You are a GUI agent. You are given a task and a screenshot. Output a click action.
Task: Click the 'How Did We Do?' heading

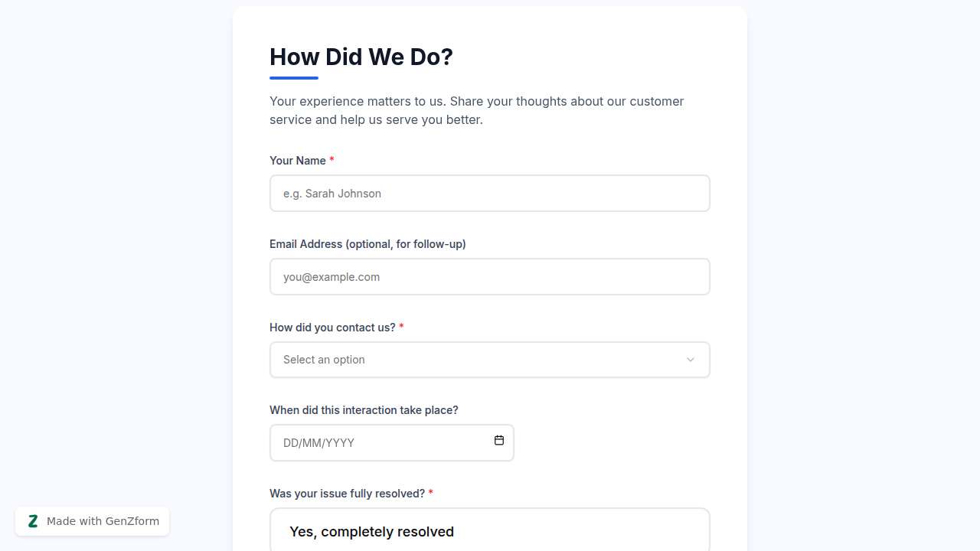point(361,57)
